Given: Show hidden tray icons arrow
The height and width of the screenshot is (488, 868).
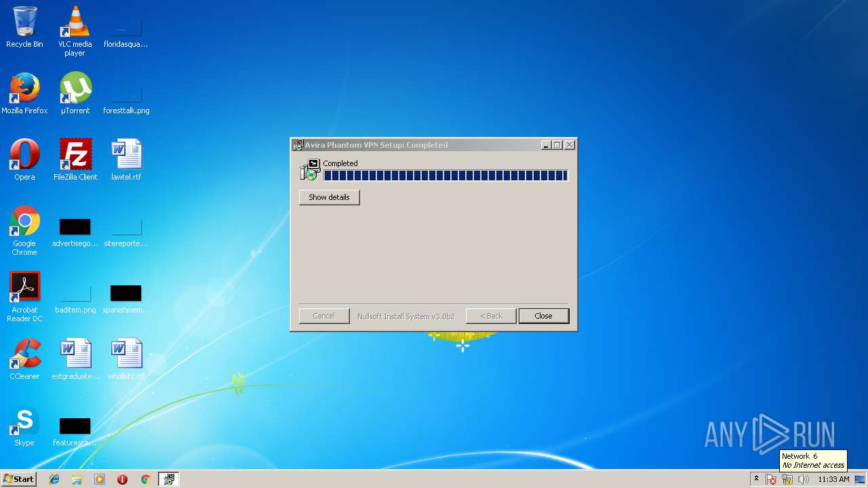Looking at the screenshot, I should click(756, 479).
